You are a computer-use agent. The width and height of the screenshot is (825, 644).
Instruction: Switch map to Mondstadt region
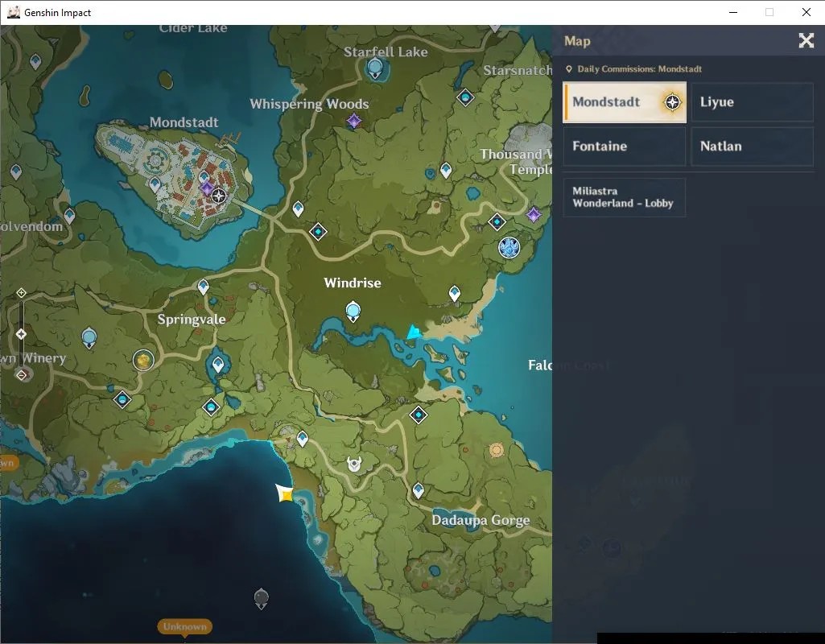[625, 102]
